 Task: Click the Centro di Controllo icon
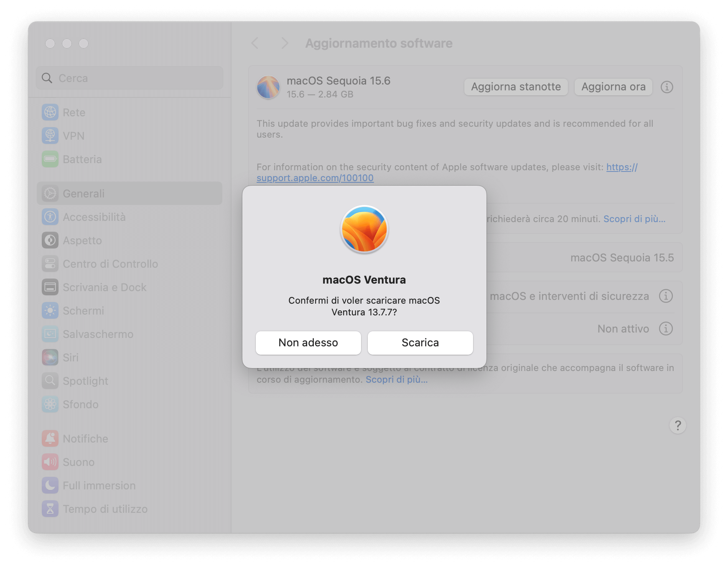point(50,264)
